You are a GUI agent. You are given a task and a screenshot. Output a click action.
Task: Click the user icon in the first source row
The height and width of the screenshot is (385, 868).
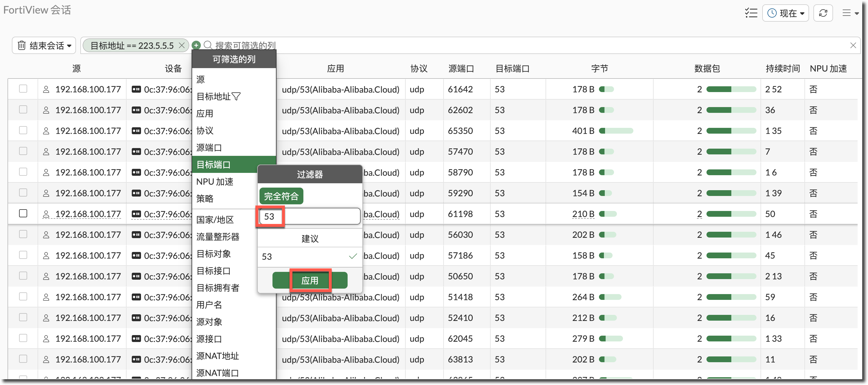coord(46,89)
